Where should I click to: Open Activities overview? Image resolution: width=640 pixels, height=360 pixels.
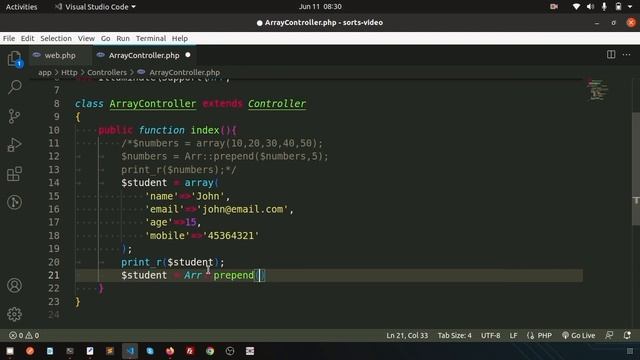click(21, 7)
